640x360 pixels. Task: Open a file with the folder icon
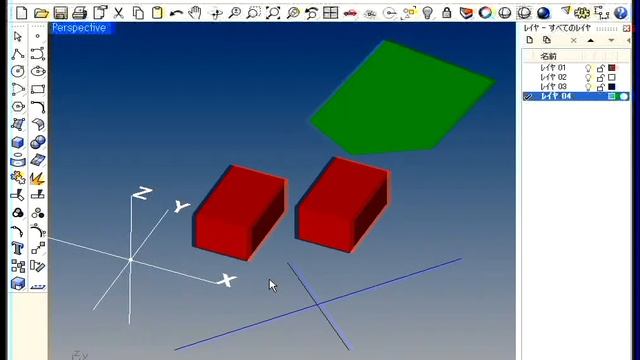click(41, 13)
